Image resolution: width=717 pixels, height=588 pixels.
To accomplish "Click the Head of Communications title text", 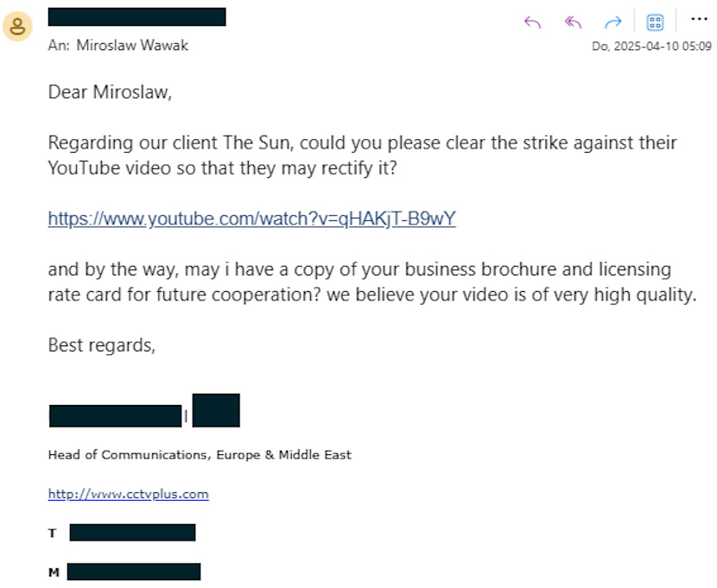I will (200, 455).
